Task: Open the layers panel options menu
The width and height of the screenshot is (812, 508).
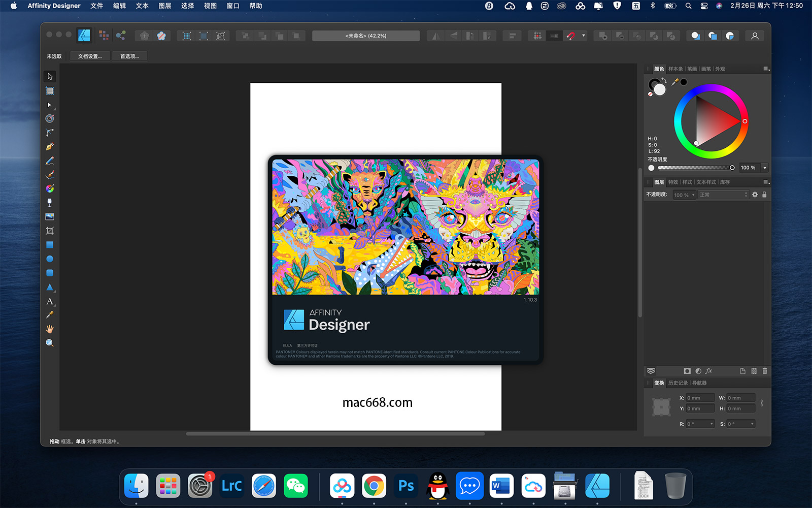Action: [766, 182]
